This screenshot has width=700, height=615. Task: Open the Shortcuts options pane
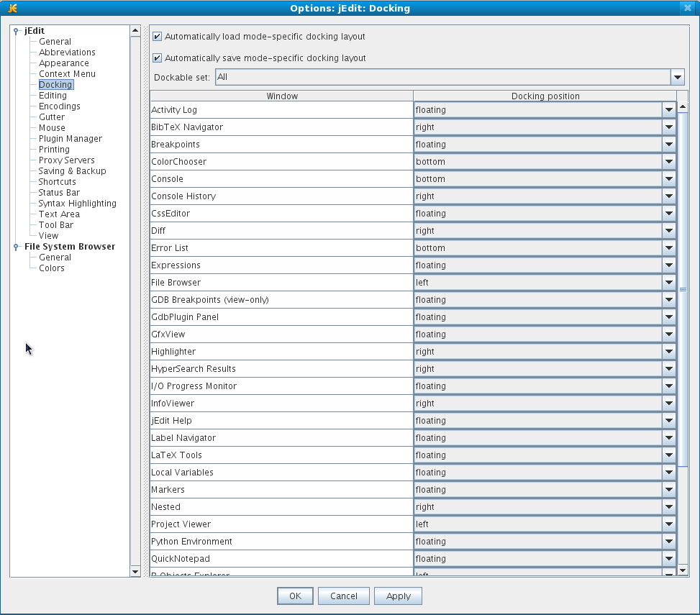(x=57, y=182)
